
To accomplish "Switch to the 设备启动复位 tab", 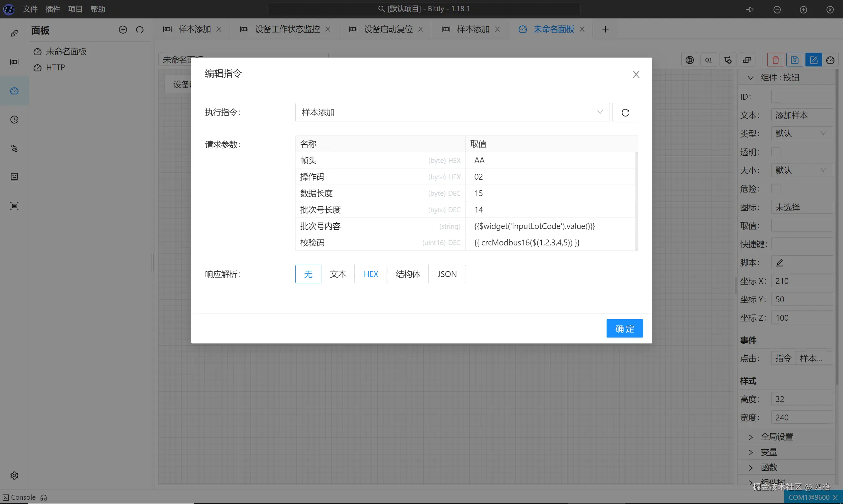I will click(388, 30).
